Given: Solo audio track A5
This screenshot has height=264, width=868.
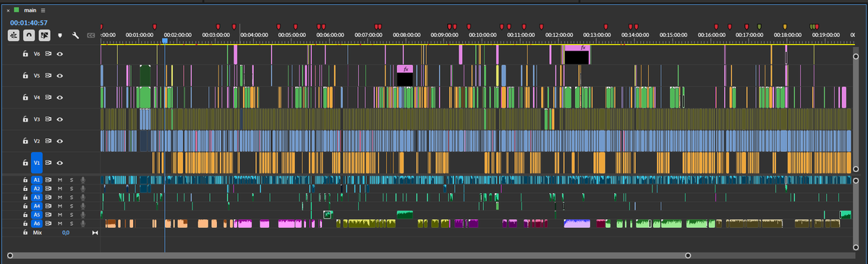Looking at the screenshot, I should tap(72, 215).
